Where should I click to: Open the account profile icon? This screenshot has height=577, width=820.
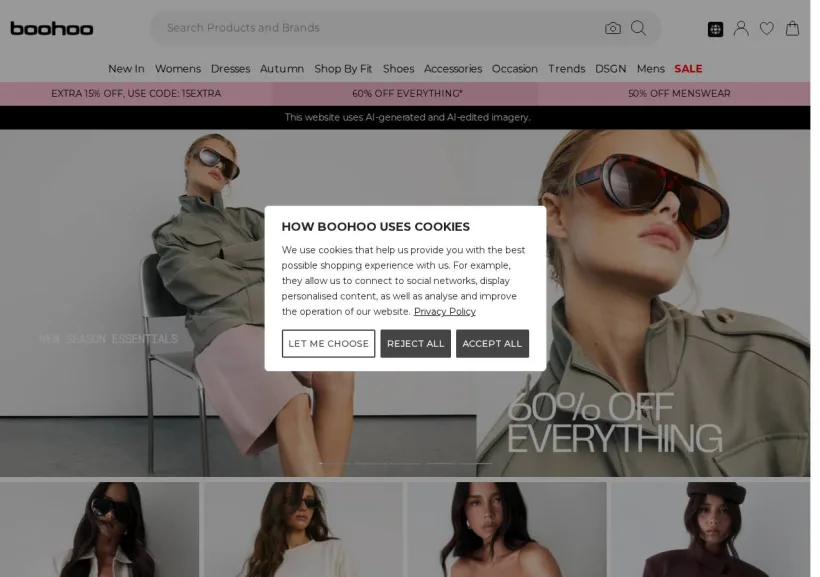741,28
